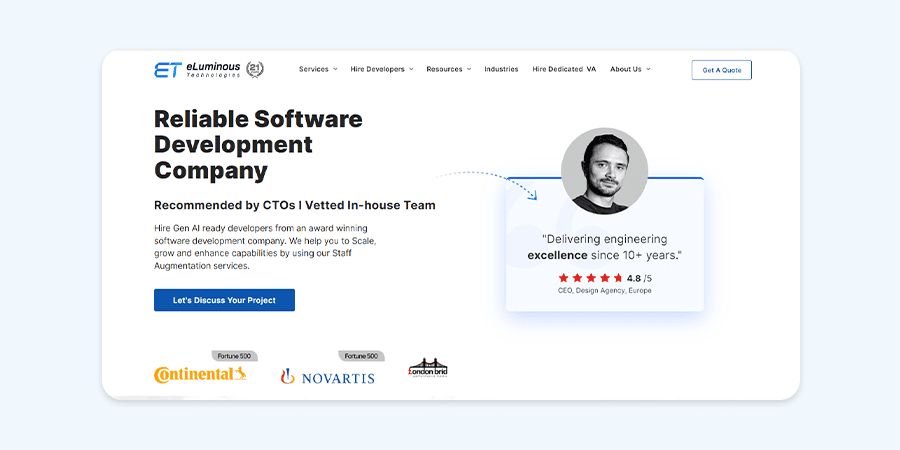Click the 4.8 /5 rating value

click(639, 278)
